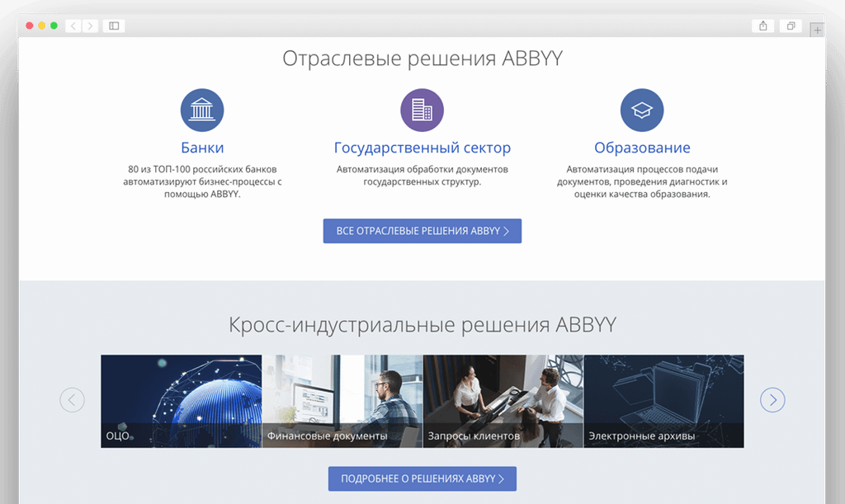The image size is (845, 504).
Task: Show previous carousel slide arrow
Action: pos(73,400)
